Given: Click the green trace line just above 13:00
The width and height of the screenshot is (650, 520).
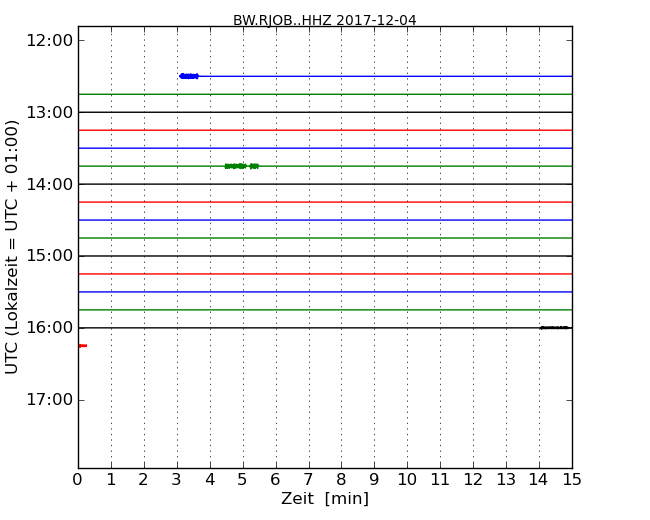Looking at the screenshot, I should [x=325, y=95].
